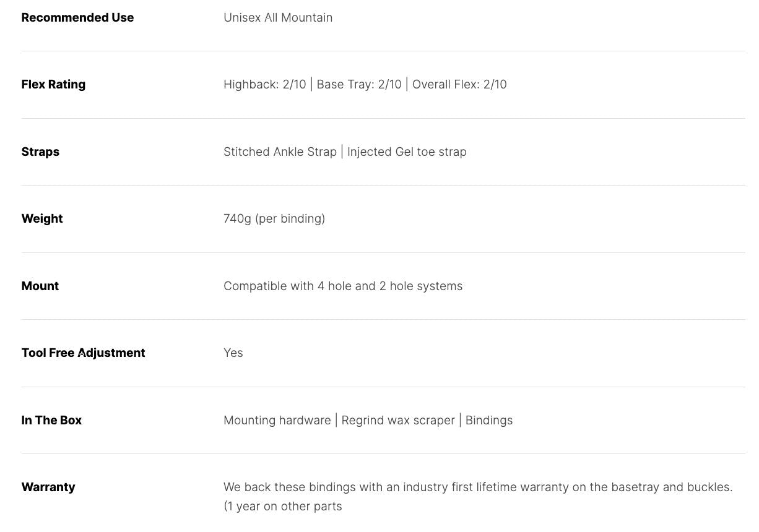
Task: Select the 740g per binding value
Action: click(x=274, y=218)
